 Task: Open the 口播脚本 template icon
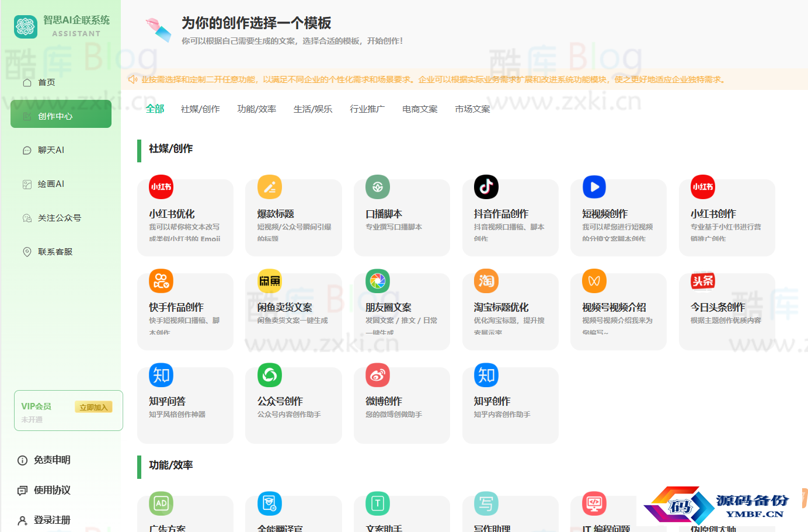(x=378, y=187)
